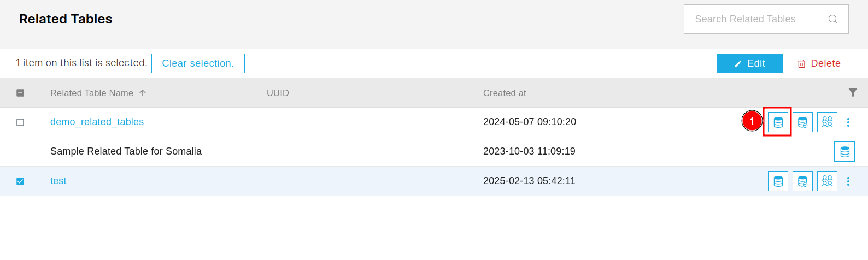Click the filter funnel icon in header

click(x=853, y=93)
